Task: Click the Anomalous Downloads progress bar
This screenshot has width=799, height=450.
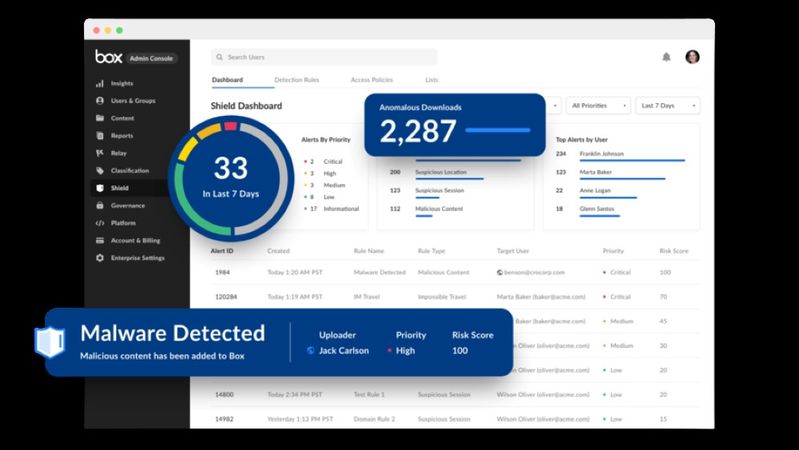Action: (498, 130)
